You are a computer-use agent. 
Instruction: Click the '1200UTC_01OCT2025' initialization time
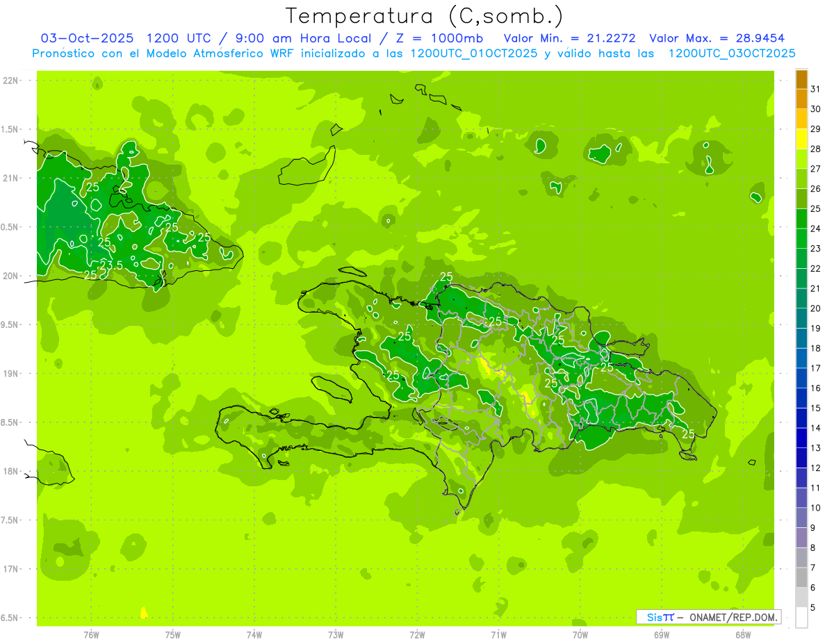pos(473,53)
